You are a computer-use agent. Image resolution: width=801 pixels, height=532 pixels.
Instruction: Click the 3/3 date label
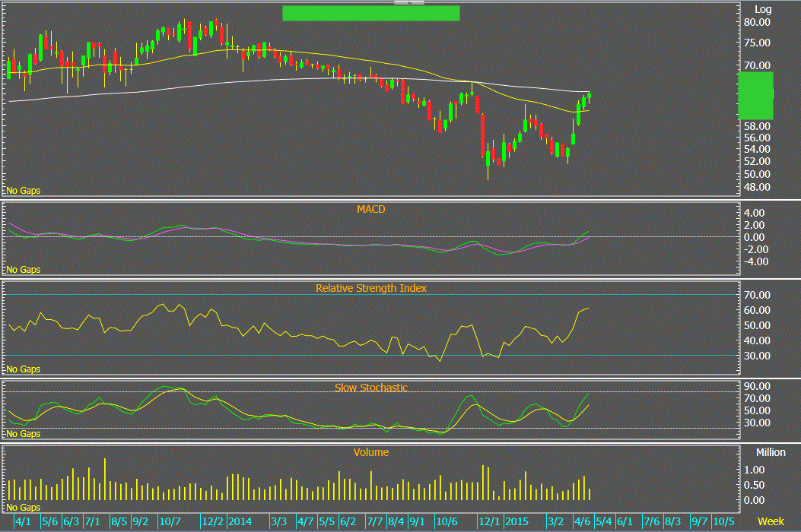pyautogui.click(x=278, y=521)
